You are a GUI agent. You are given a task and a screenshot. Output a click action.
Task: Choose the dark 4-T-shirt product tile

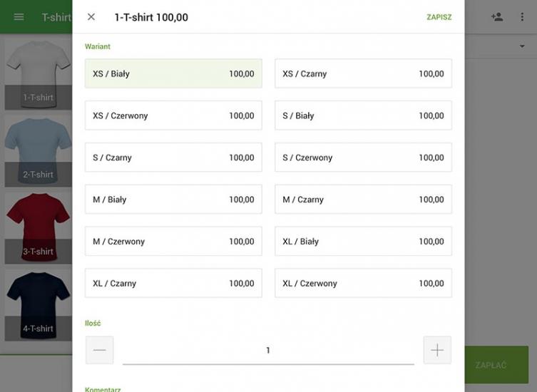39,304
